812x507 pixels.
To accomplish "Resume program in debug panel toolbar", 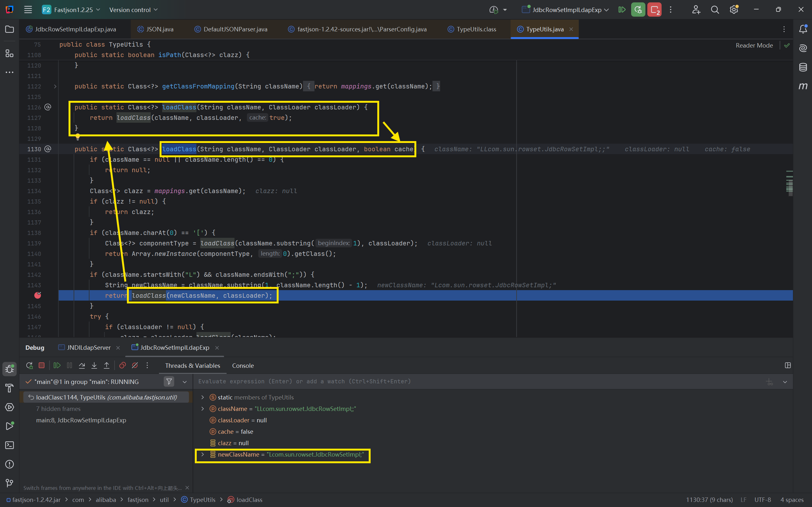I will tap(57, 366).
